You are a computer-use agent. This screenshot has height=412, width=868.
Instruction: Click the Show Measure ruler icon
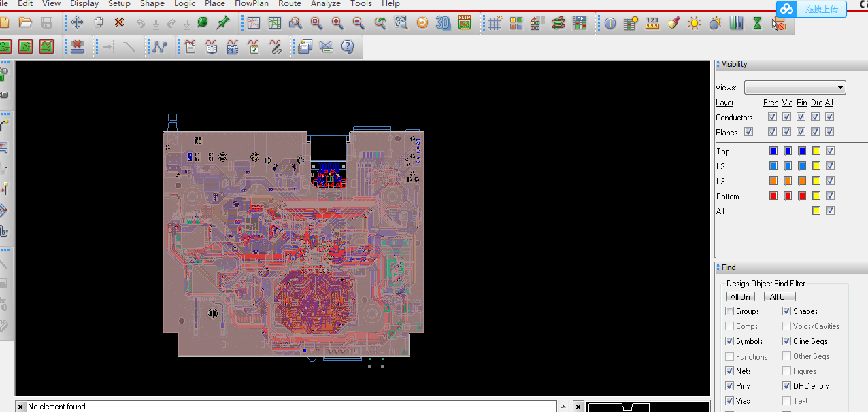click(x=652, y=22)
